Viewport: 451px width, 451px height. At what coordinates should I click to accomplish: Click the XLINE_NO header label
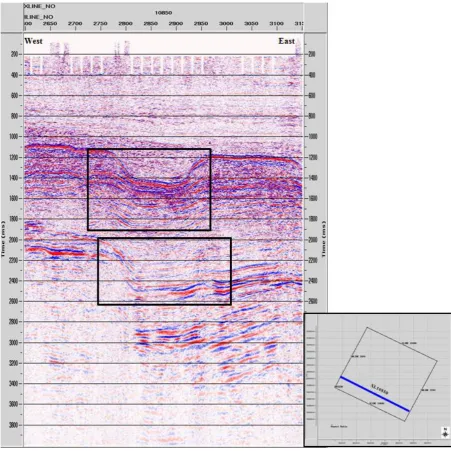click(40, 6)
